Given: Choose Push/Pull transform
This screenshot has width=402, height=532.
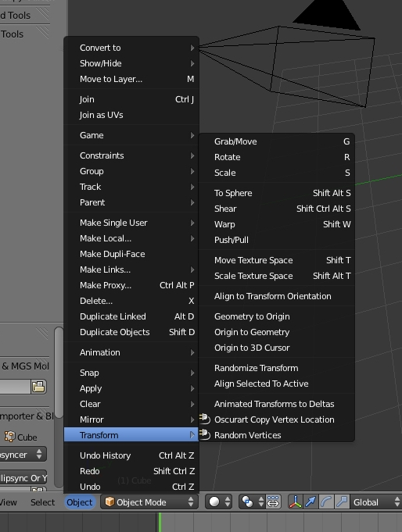Looking at the screenshot, I should click(277, 240).
